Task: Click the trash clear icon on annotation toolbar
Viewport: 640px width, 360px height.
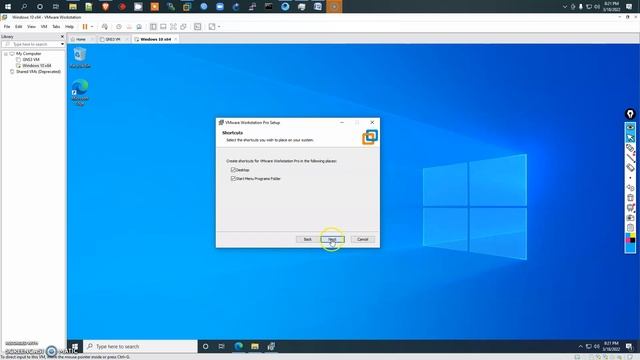Action: click(x=630, y=198)
